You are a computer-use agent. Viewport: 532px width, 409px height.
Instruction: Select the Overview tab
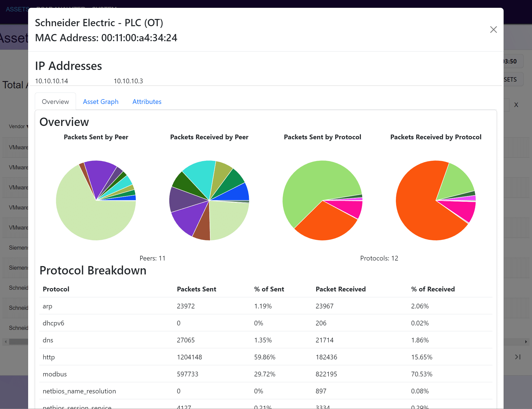click(x=55, y=102)
